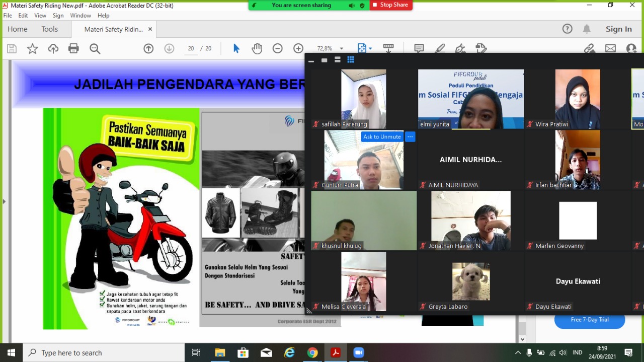This screenshot has height=362, width=644.
Task: Select Jonathan Havier video tile
Action: tap(471, 220)
